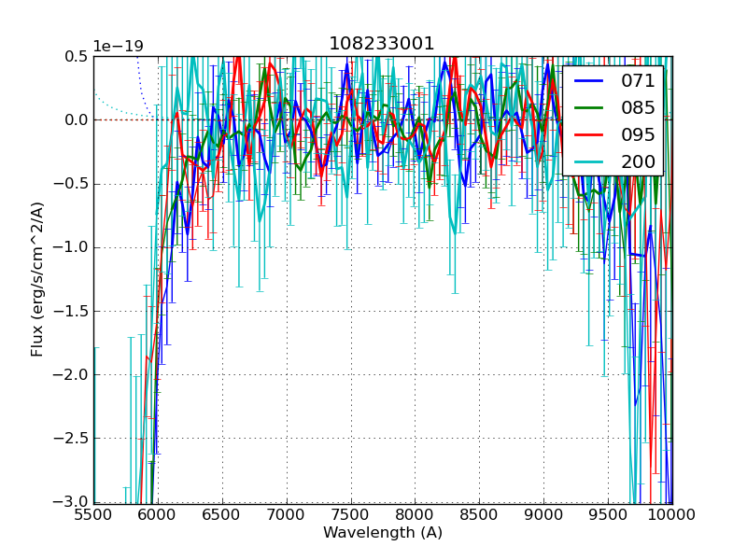Click the 7500 tick on the x-axis
The height and width of the screenshot is (560, 747).
(351, 514)
